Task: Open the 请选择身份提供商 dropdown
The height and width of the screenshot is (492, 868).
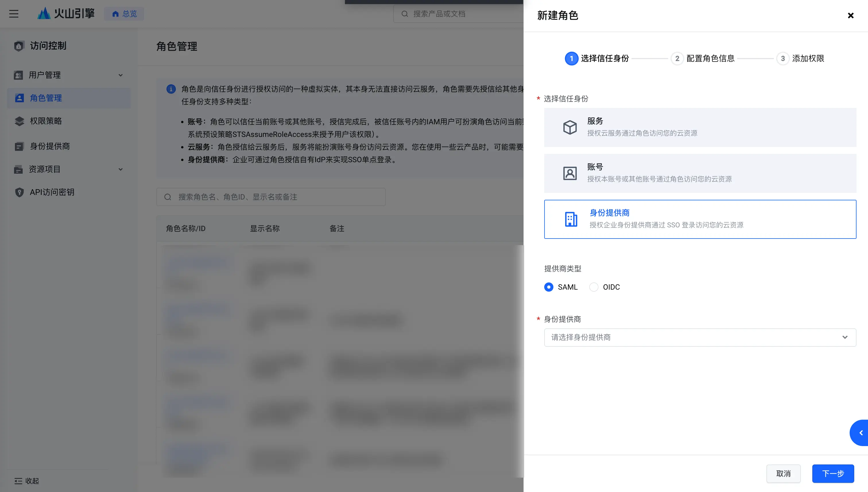Action: tap(700, 337)
